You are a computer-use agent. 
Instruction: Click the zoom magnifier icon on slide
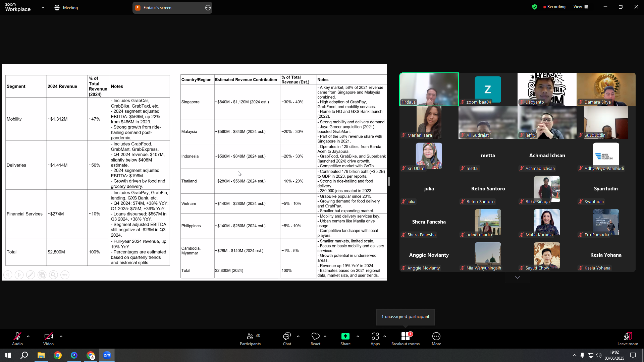(x=53, y=275)
